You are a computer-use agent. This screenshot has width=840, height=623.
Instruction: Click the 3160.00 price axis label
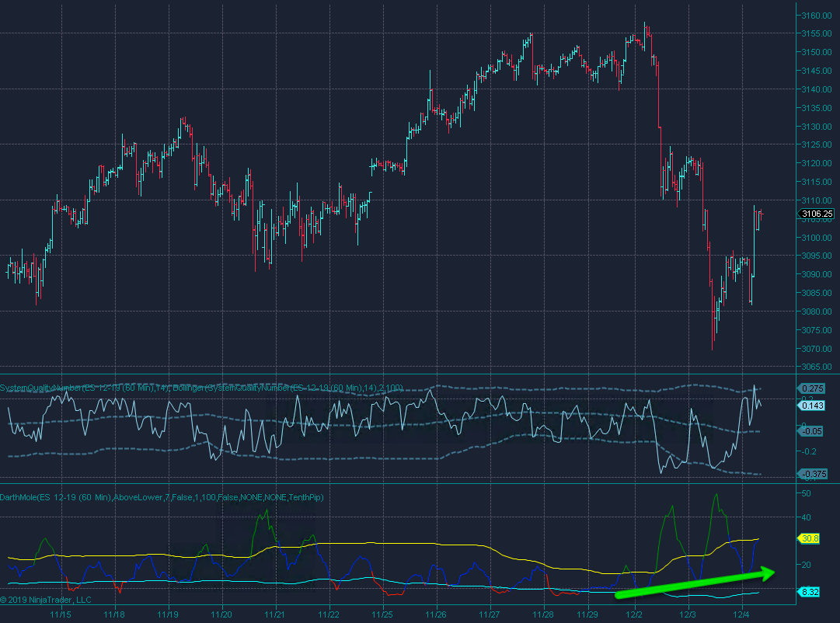(x=817, y=16)
